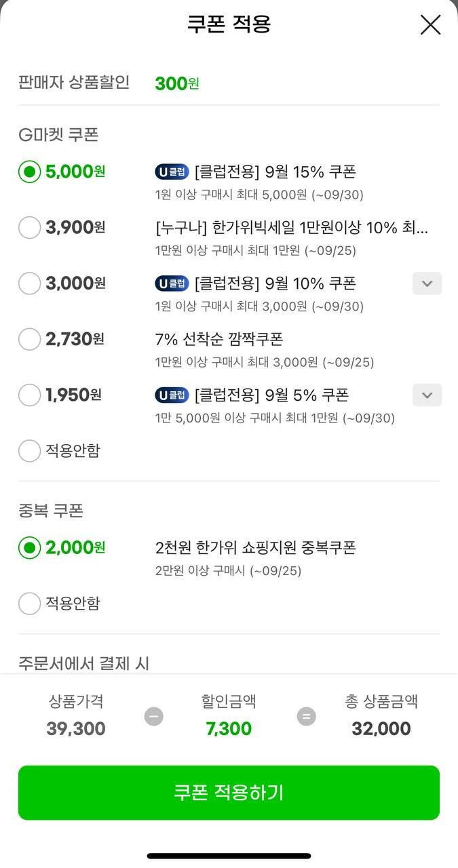Expand the 9월 10% 쿠폰 chevron
This screenshot has width=458, height=868.
pos(427,283)
